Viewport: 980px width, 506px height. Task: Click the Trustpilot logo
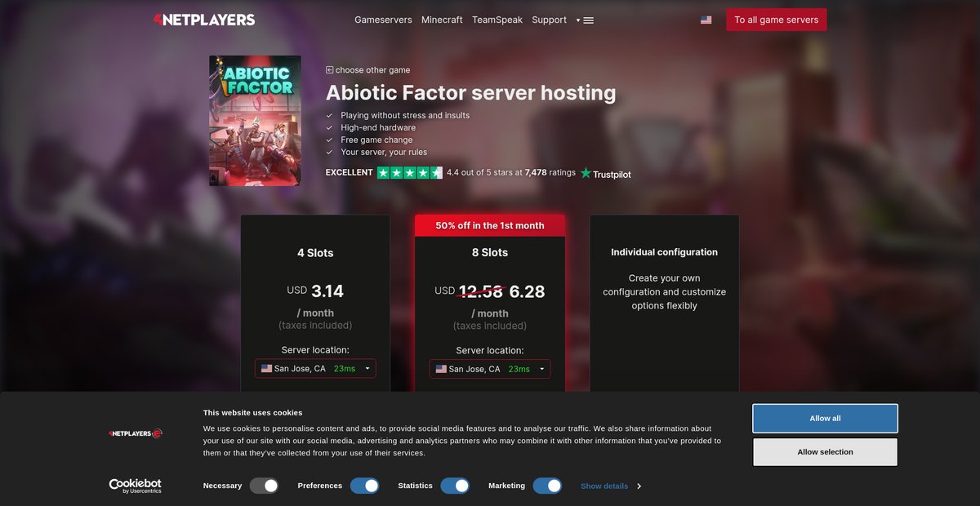pos(606,174)
